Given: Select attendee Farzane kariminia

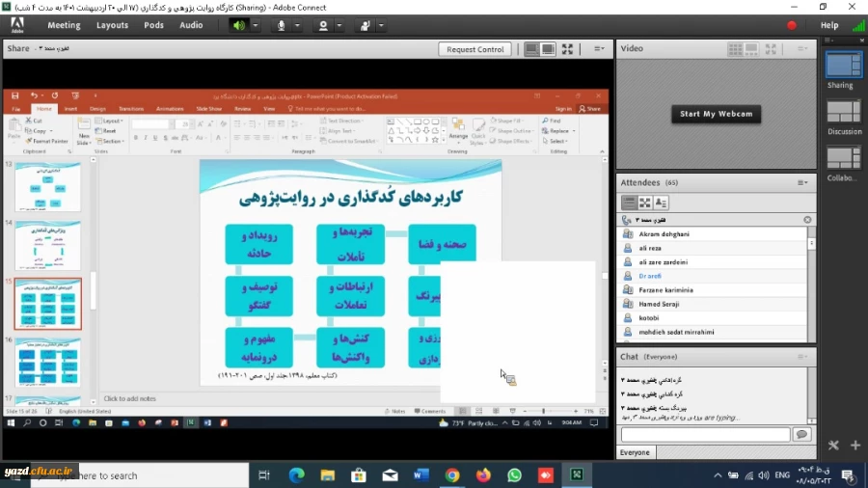Looking at the screenshot, I should (x=712, y=290).
